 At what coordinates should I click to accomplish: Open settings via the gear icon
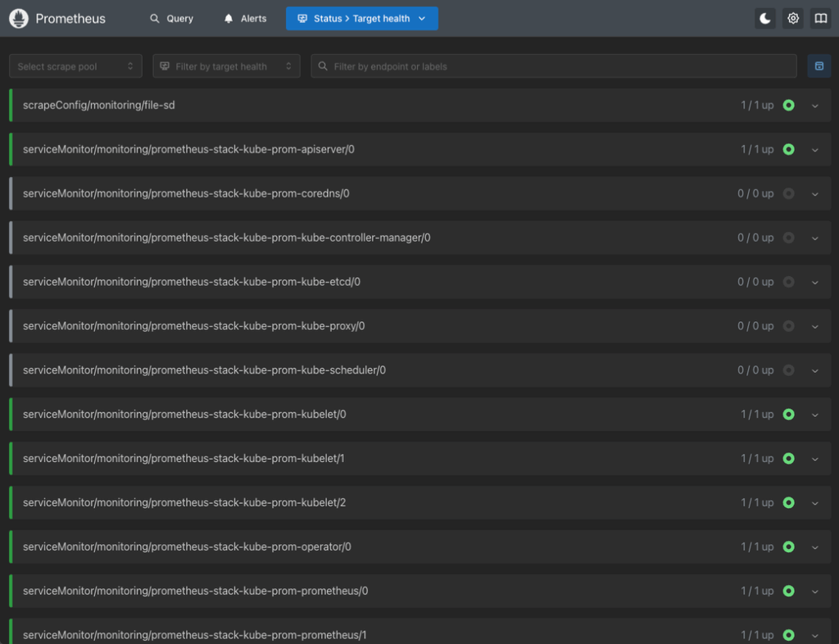point(792,18)
